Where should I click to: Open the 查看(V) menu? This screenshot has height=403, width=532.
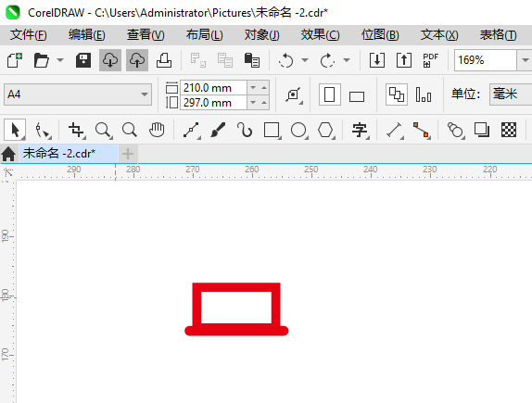coord(146,35)
